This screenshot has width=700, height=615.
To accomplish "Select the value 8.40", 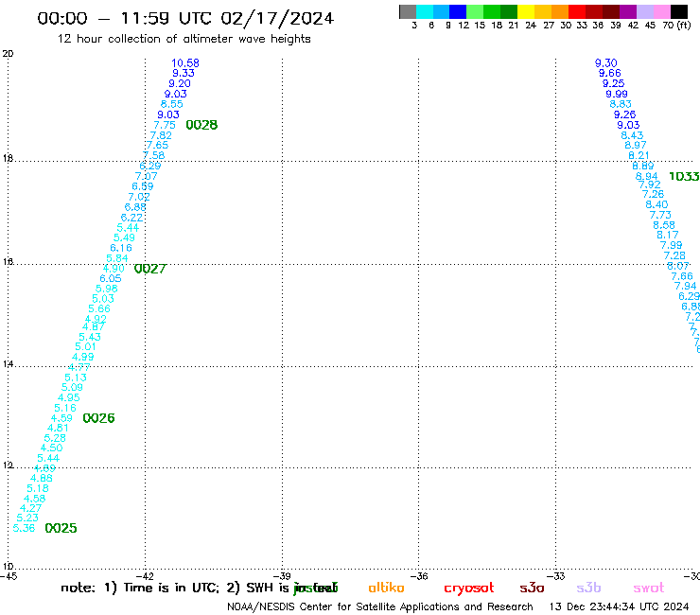I will point(656,204).
